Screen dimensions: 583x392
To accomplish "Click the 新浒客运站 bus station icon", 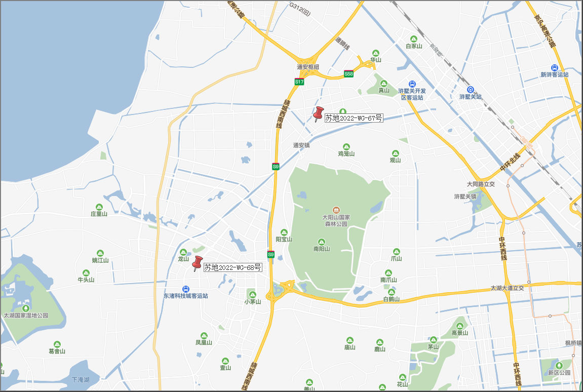I will (x=554, y=68).
